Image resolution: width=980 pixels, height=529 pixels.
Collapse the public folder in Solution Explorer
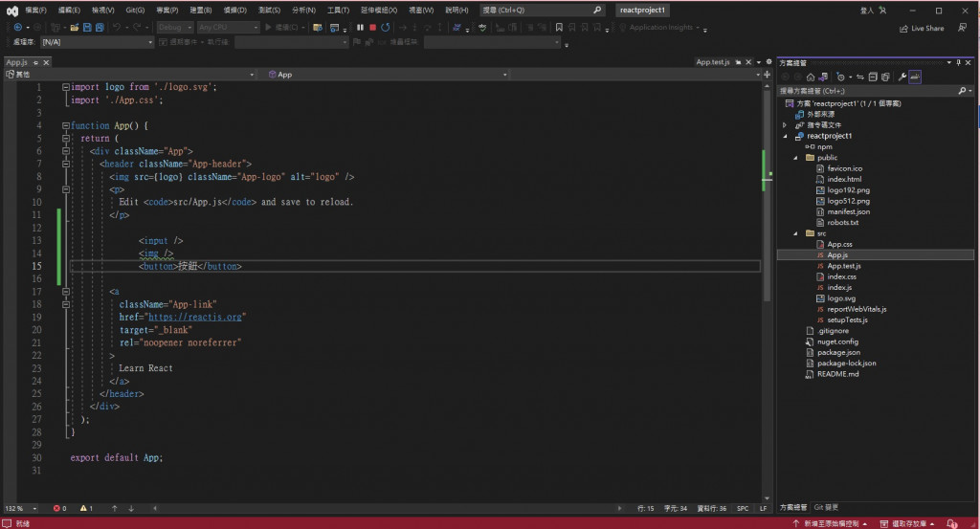tap(795, 158)
